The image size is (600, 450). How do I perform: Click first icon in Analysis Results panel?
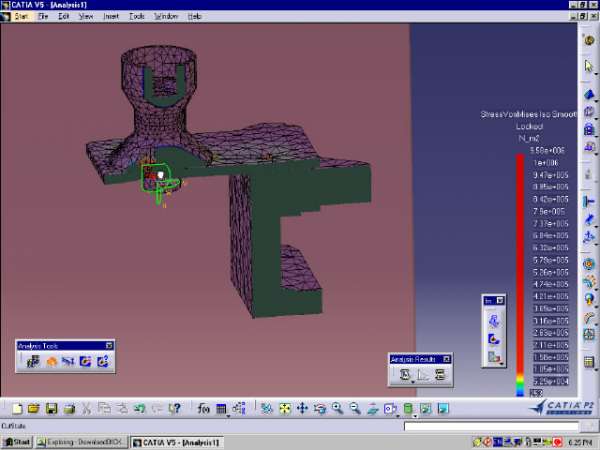point(405,375)
